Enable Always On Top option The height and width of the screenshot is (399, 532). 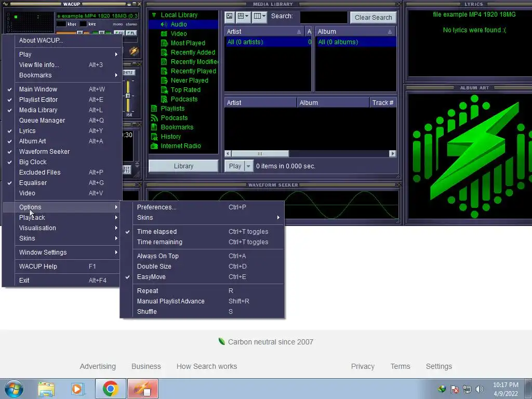pos(202,256)
